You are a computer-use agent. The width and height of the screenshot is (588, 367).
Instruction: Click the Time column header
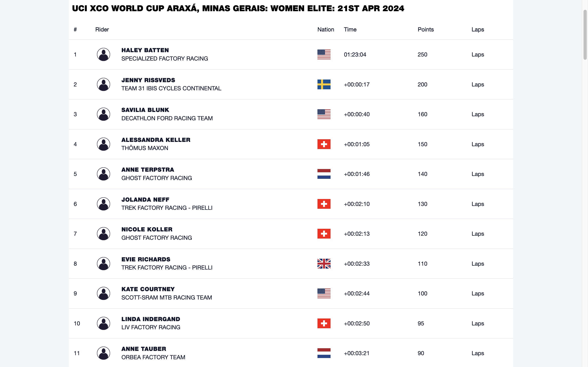coord(350,30)
